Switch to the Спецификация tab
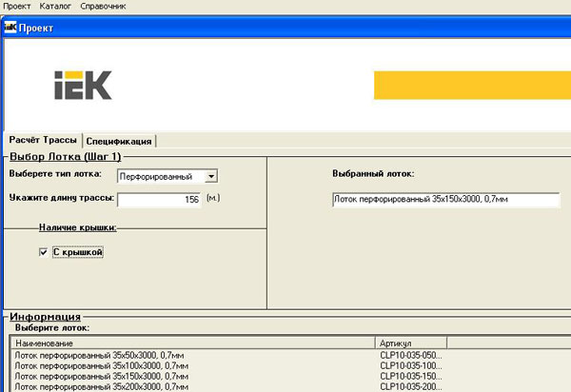571x392 pixels. click(x=118, y=141)
